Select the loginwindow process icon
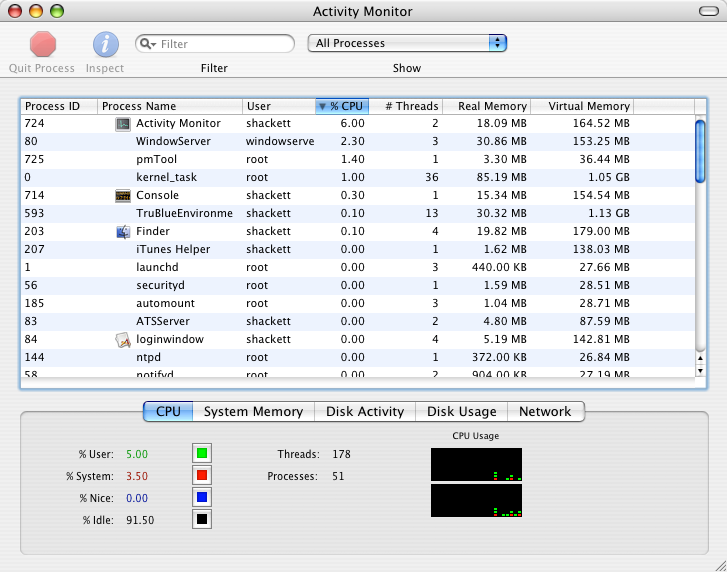 coord(123,339)
